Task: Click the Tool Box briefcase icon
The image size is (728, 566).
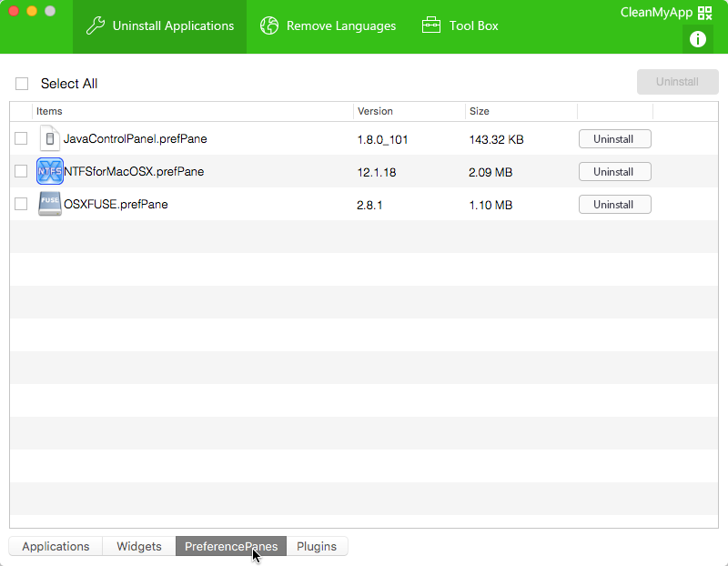Action: pos(431,26)
